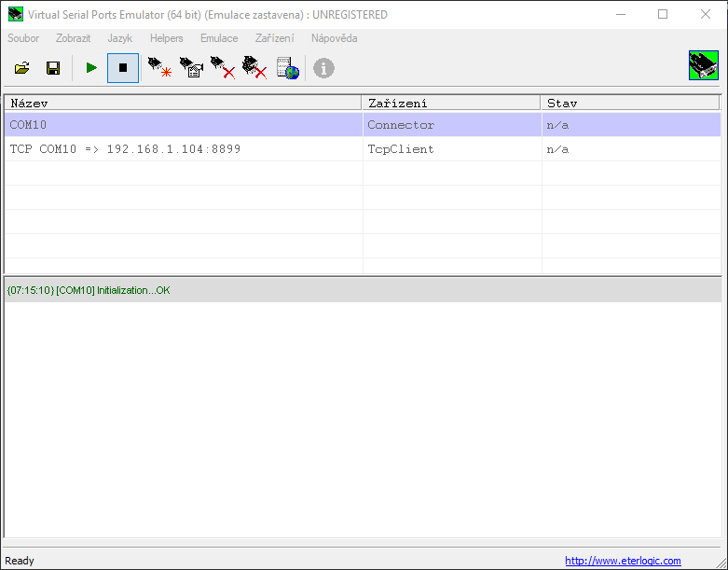Open the Nápověda menu
Image resolution: width=728 pixels, height=570 pixels.
click(x=334, y=38)
